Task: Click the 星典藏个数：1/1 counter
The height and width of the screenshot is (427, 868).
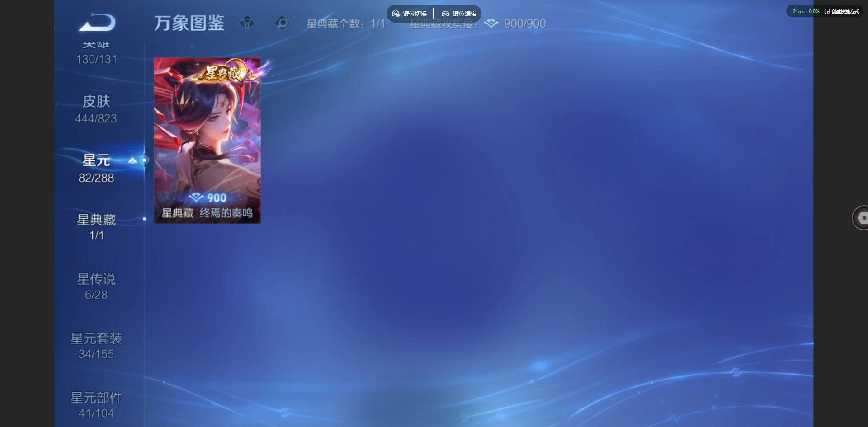Action: pos(346,23)
